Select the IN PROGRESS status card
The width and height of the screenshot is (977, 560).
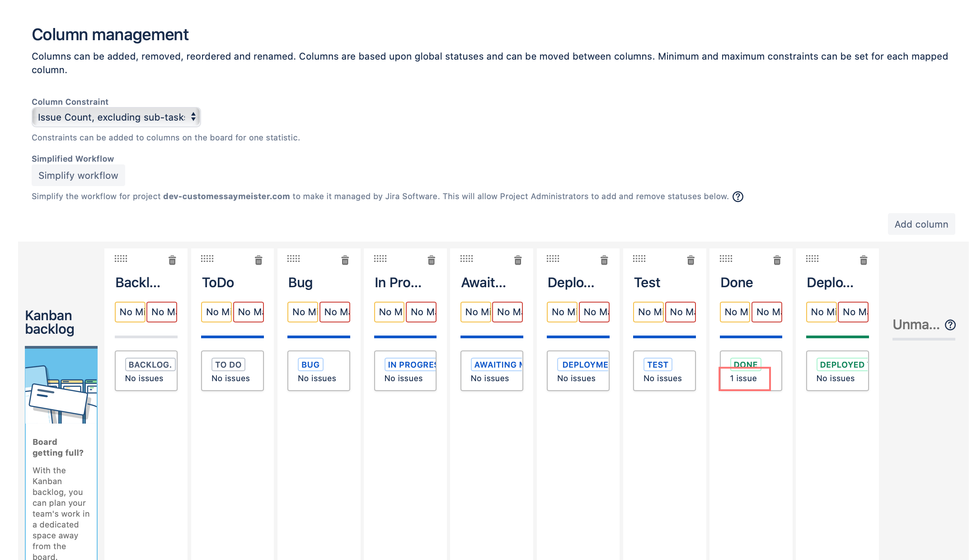405,371
